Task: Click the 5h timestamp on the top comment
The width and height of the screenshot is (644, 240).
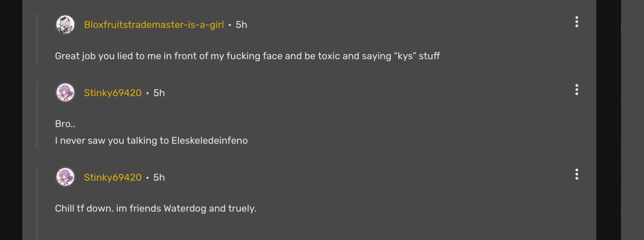Action: [x=241, y=25]
